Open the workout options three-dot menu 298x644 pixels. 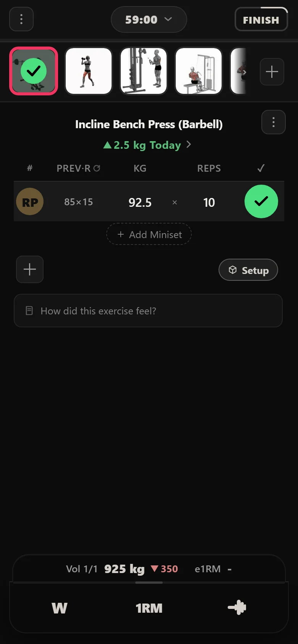click(x=21, y=19)
